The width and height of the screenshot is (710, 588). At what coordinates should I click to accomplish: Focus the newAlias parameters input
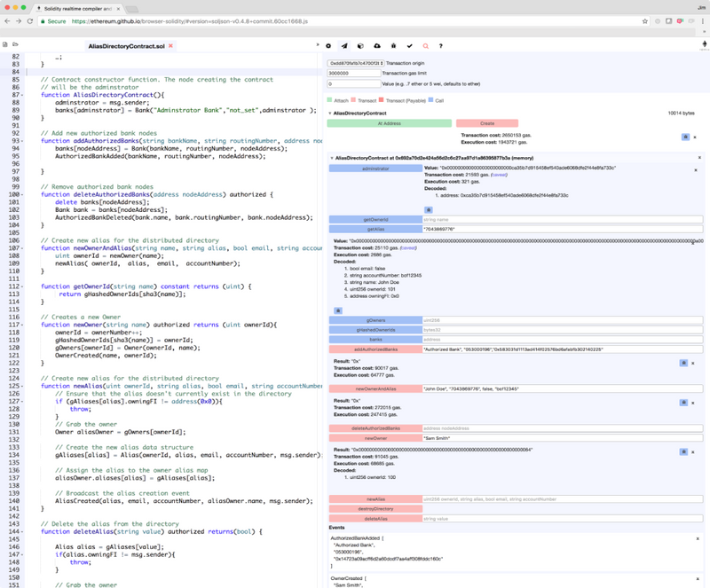click(563, 499)
